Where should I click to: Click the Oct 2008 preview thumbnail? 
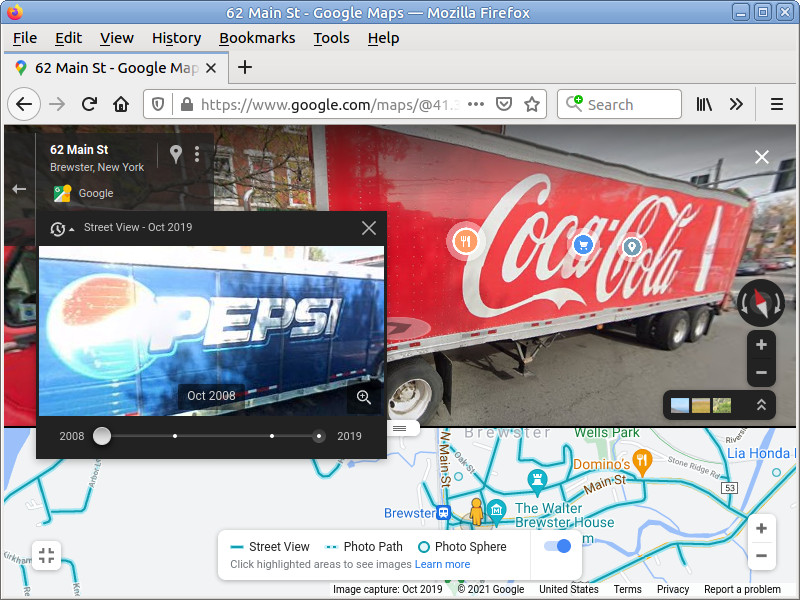[211, 331]
